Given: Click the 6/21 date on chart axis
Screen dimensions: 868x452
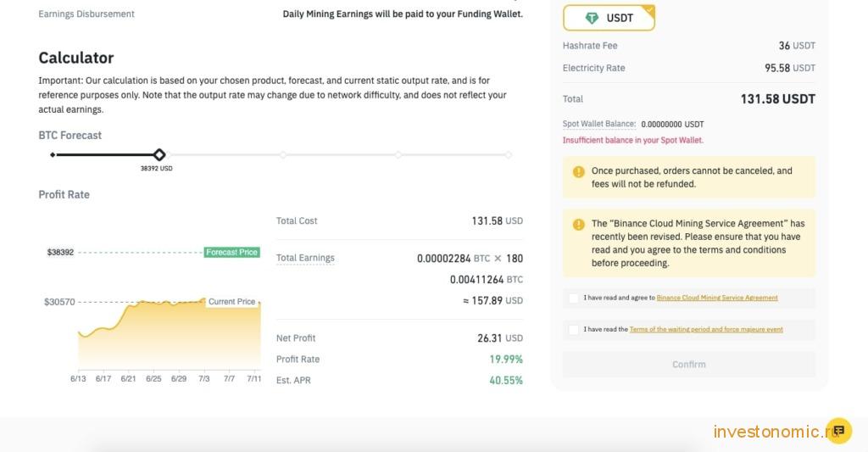Looking at the screenshot, I should [129, 379].
